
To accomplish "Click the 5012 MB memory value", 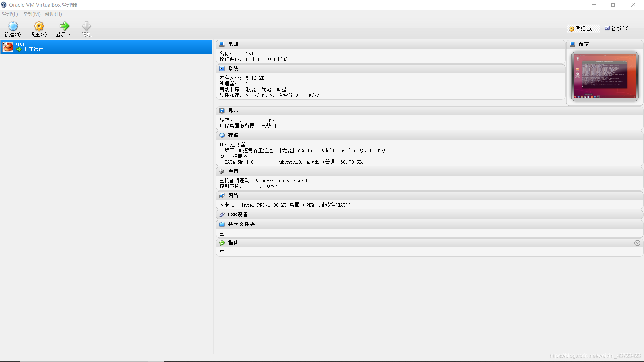I will [x=255, y=78].
